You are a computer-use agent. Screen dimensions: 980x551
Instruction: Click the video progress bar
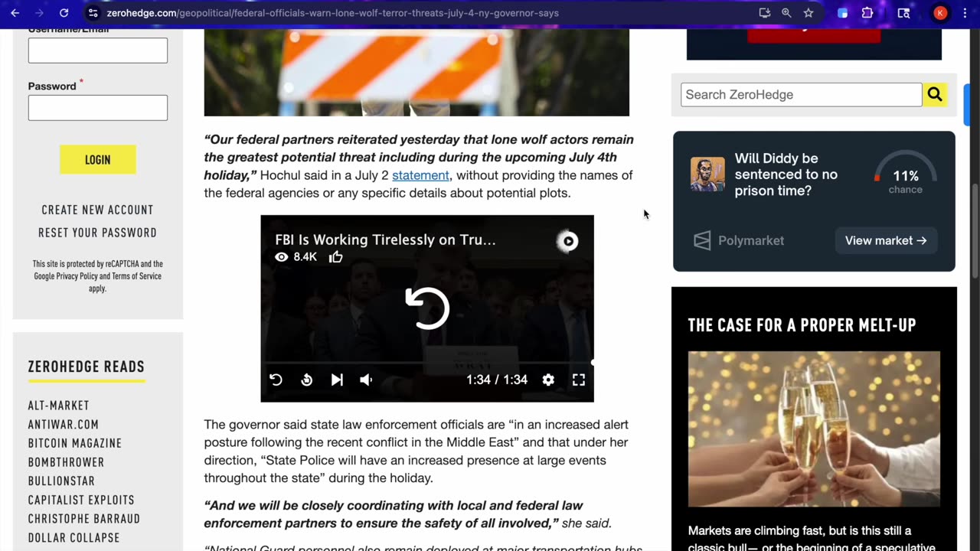point(427,363)
